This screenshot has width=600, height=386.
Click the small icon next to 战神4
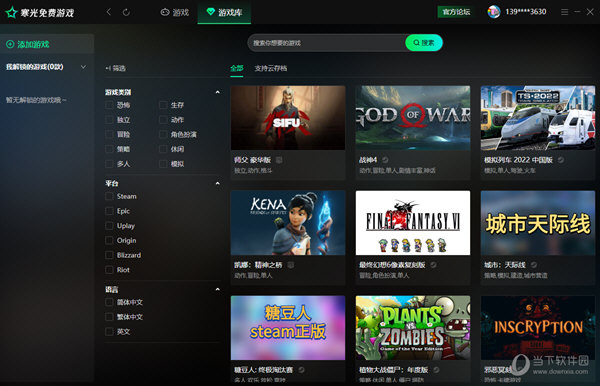pyautogui.click(x=385, y=160)
